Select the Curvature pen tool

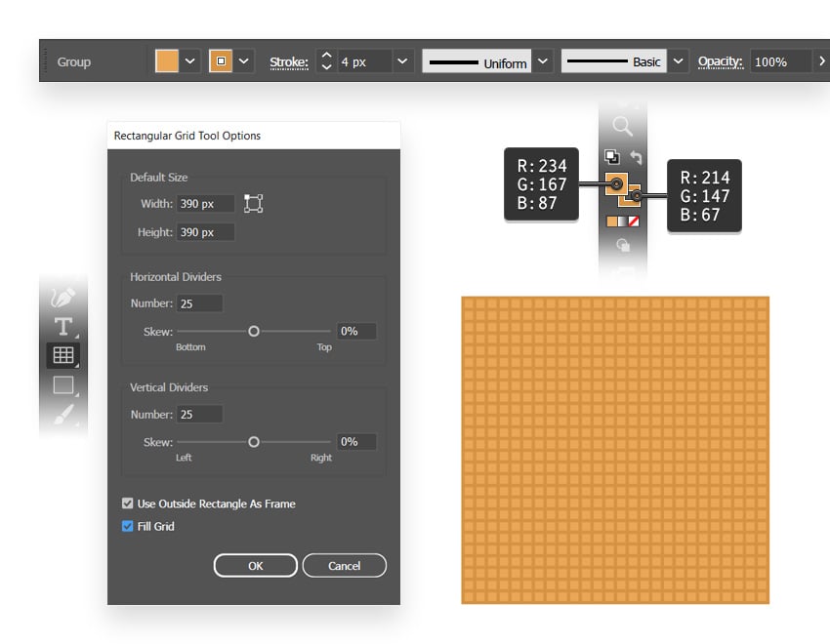(63, 298)
